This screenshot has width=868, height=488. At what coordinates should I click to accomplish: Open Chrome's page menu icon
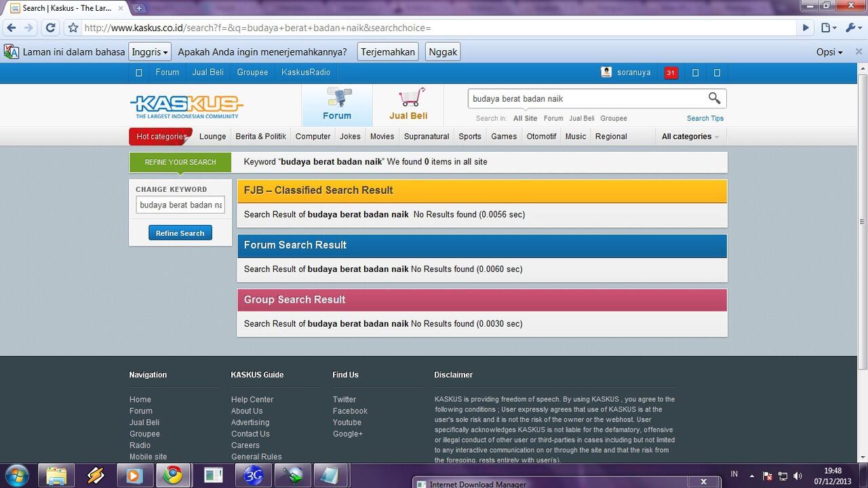pos(828,28)
